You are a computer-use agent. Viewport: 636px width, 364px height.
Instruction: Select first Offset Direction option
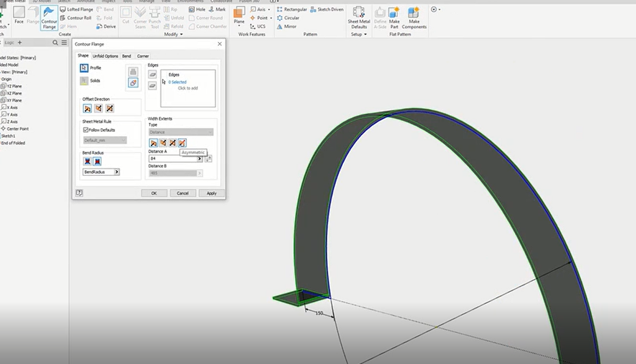(87, 109)
